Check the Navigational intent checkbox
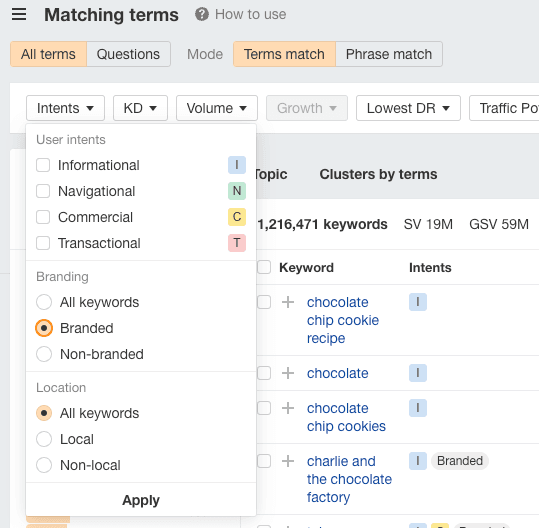Viewport: 539px width, 528px height. [x=43, y=191]
